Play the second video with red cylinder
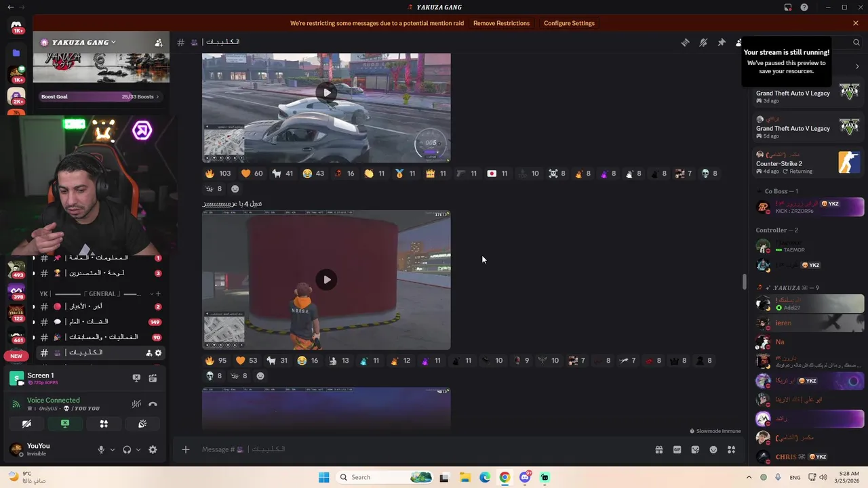 coord(326,280)
